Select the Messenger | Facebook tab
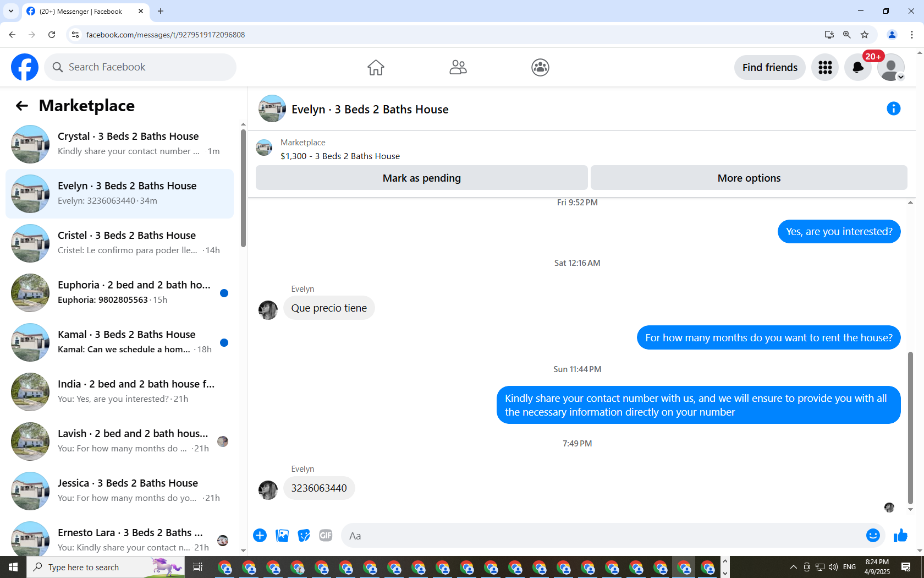Screen dimensions: 924x578 [x=85, y=12]
